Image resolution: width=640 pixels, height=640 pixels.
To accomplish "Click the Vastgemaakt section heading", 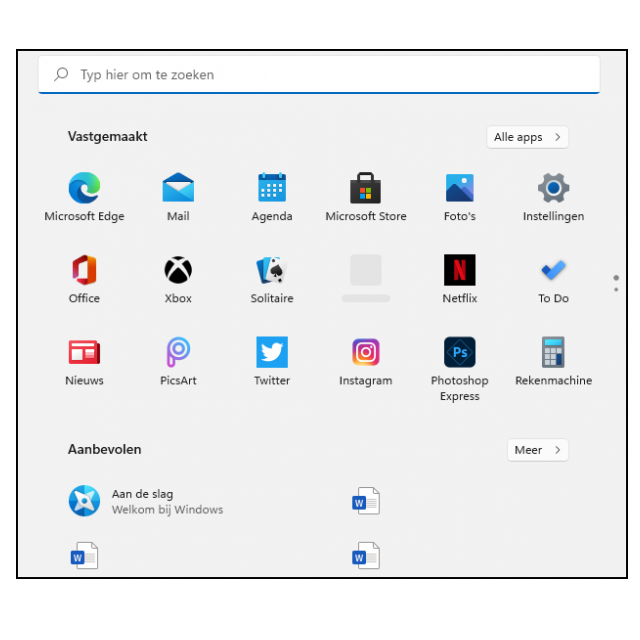I will [x=107, y=136].
